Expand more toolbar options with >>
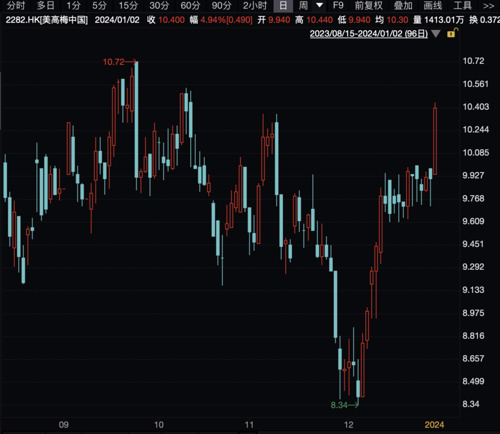Screen dimensions: 500x434 488,6
